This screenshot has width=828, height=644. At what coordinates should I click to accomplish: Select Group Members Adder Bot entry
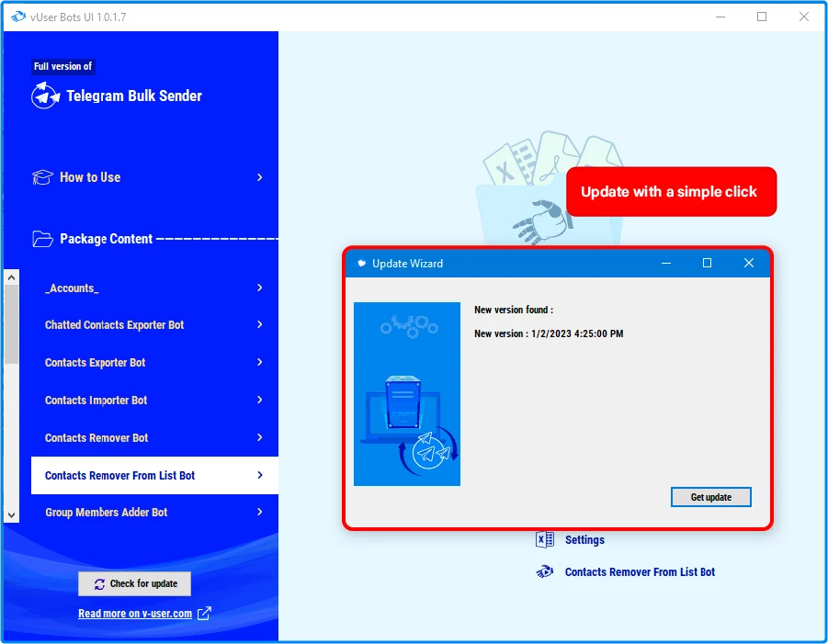[154, 512]
